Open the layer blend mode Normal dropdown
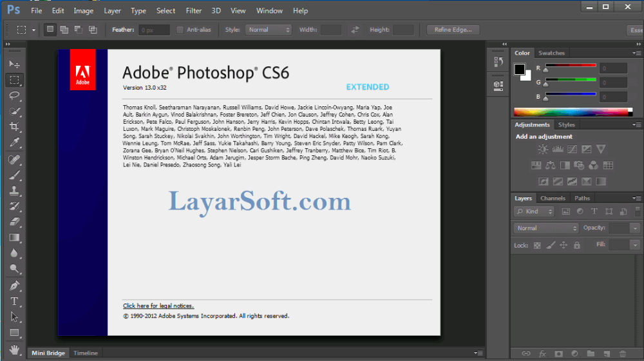Viewport: 644px width, 361px height. [547, 228]
